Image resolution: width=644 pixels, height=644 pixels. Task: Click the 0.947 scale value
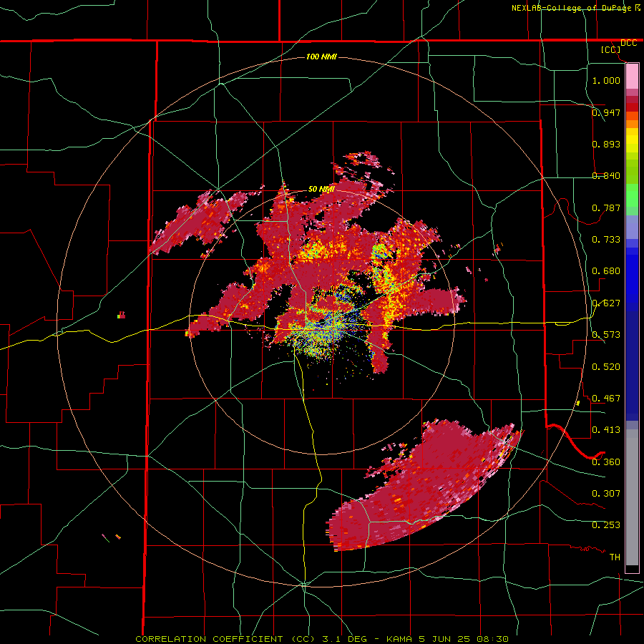(x=606, y=112)
